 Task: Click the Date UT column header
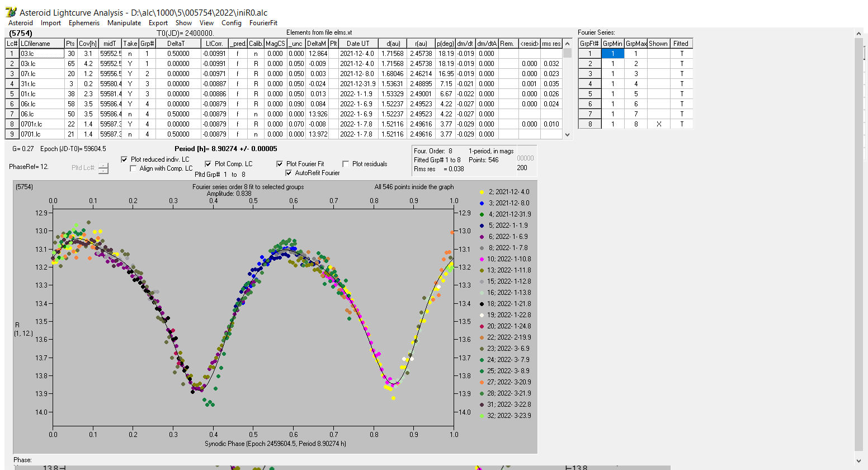(x=358, y=44)
